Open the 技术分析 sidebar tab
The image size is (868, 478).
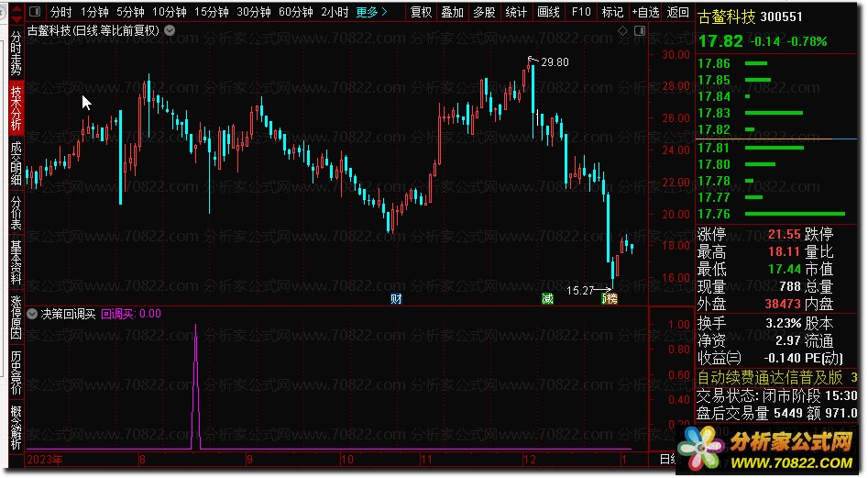click(x=16, y=107)
